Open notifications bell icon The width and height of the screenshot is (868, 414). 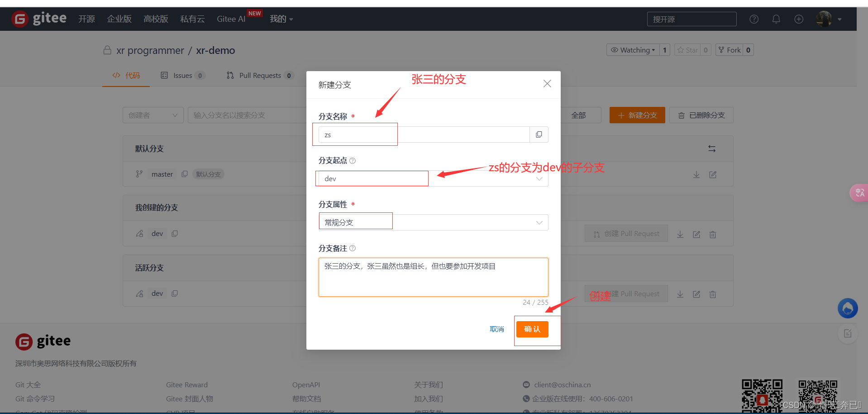click(776, 19)
